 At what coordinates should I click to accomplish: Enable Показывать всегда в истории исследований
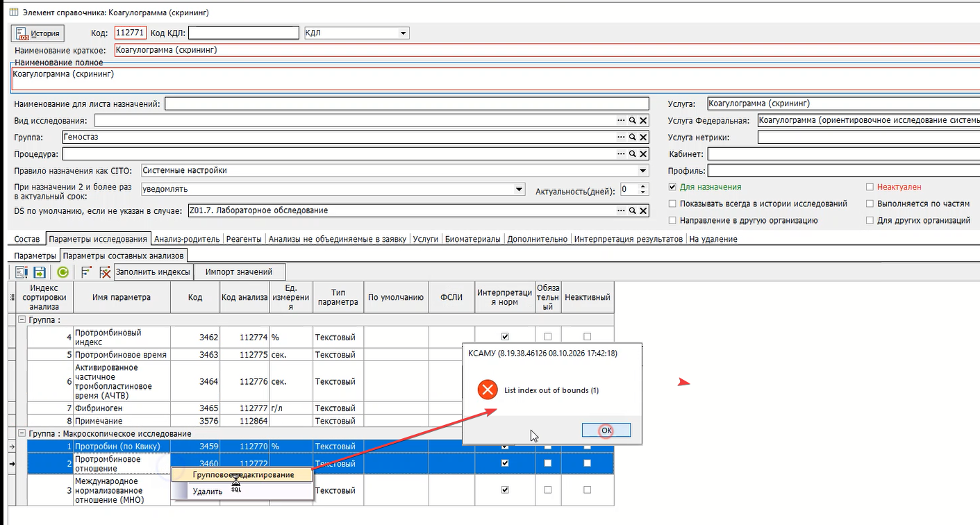(672, 203)
